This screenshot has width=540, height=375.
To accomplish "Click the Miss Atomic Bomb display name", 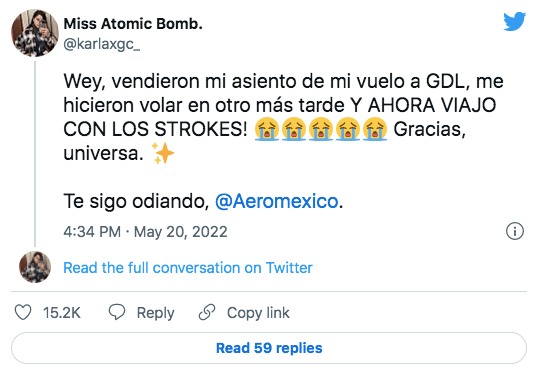I will point(133,24).
